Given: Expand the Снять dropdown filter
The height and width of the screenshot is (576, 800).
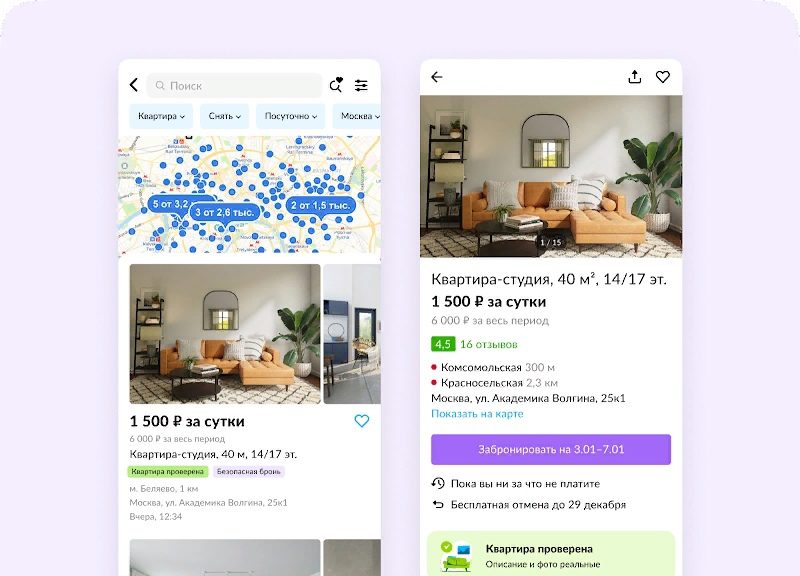Looking at the screenshot, I should 224,116.
